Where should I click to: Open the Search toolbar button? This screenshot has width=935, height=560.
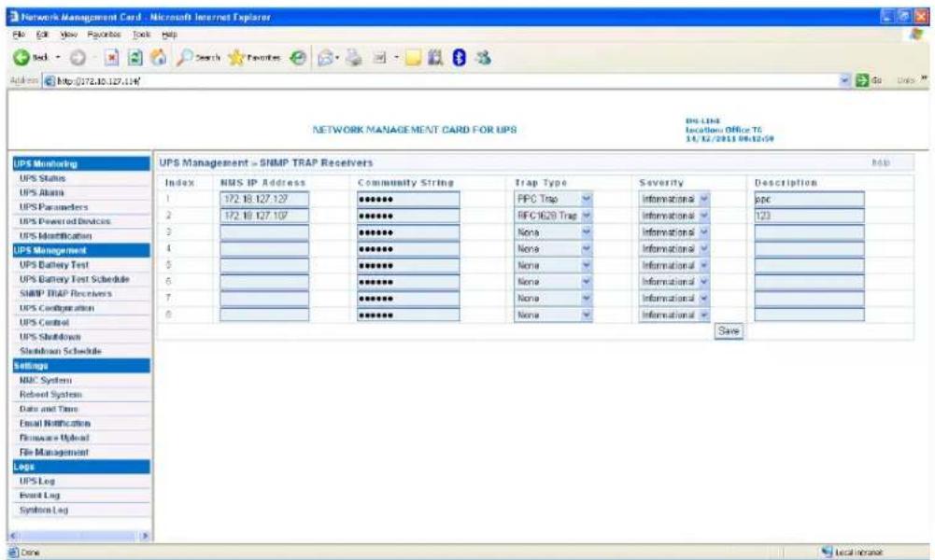pyautogui.click(x=198, y=57)
